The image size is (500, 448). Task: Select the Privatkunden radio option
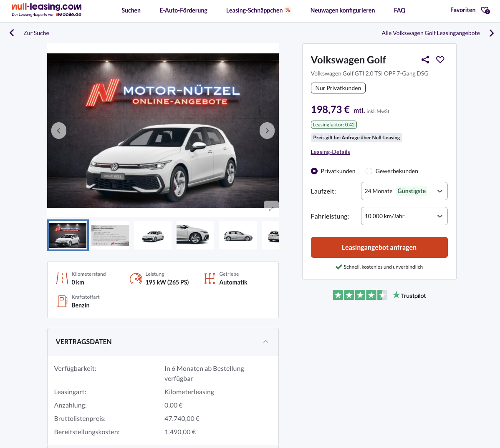coord(314,171)
